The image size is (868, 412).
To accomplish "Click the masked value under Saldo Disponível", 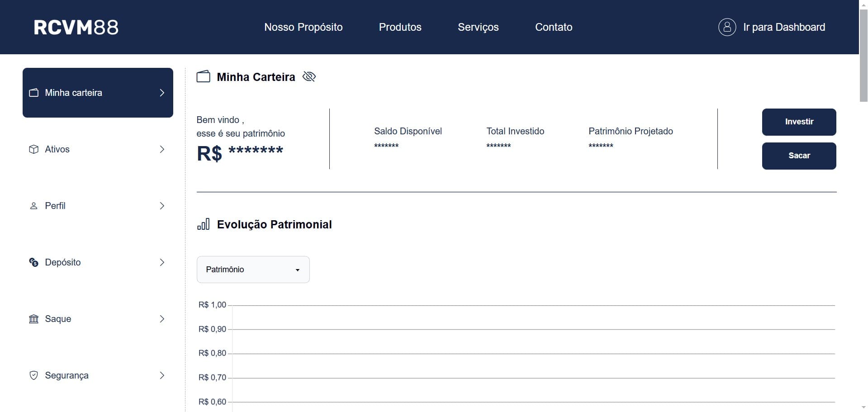I will 386,146.
